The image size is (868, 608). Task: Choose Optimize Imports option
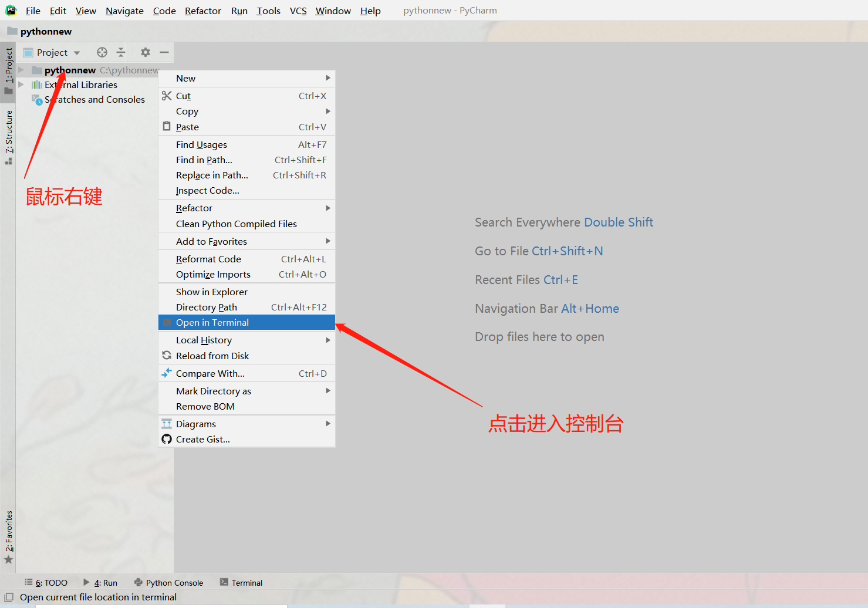coord(246,274)
